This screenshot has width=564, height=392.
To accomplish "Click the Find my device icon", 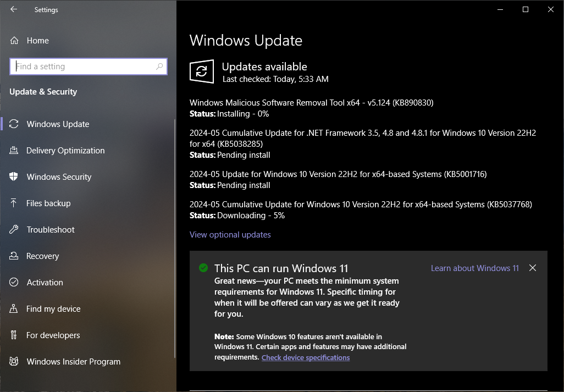I will pyautogui.click(x=14, y=308).
